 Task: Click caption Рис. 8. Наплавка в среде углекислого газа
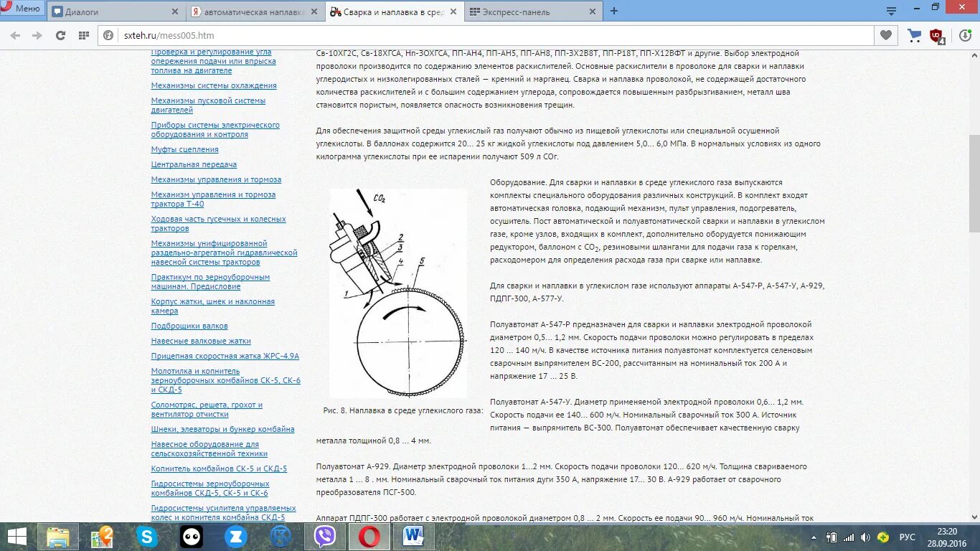tap(403, 411)
